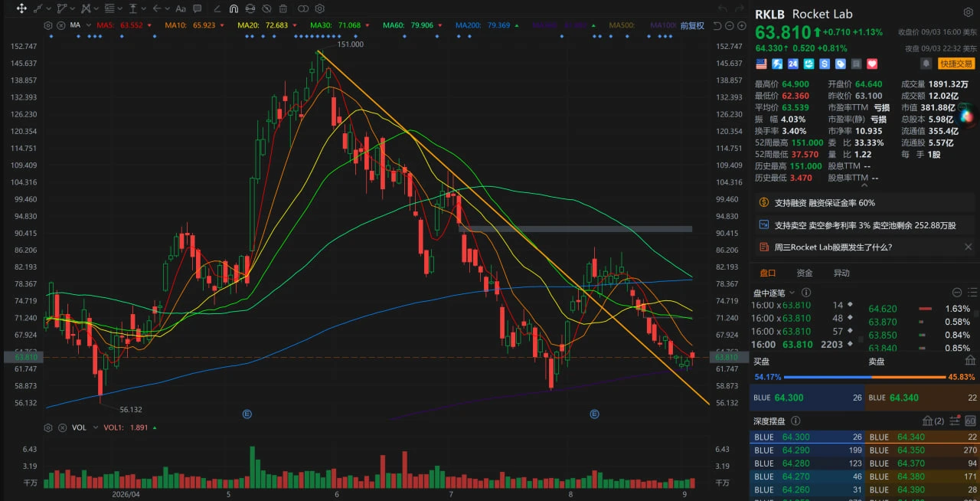980x501 pixels.
Task: Select the crosshair move cursor tool
Action: (21, 8)
